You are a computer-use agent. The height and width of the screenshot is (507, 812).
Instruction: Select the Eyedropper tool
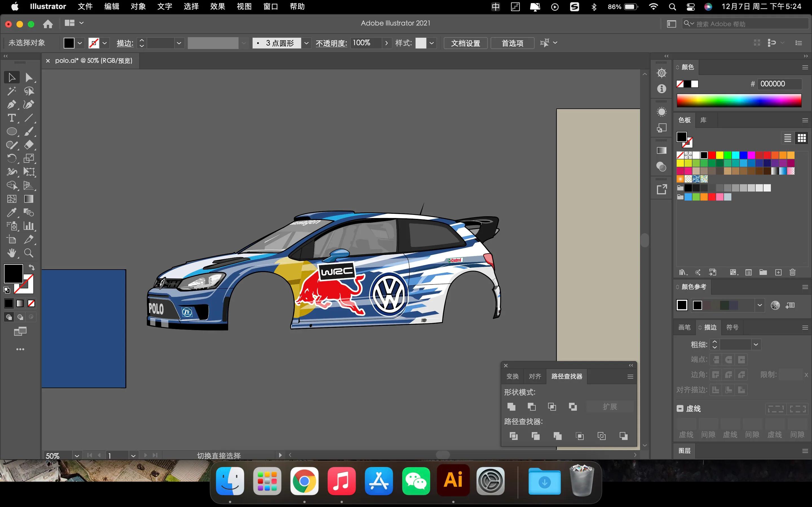11,213
